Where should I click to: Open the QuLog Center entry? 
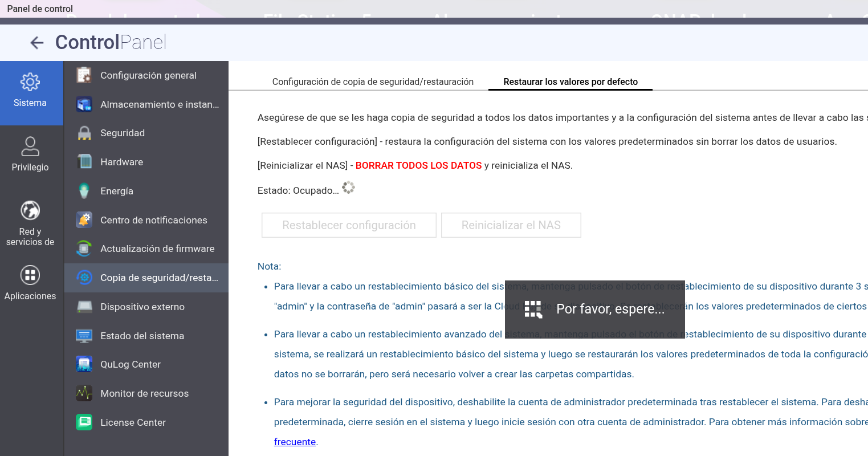click(x=131, y=364)
